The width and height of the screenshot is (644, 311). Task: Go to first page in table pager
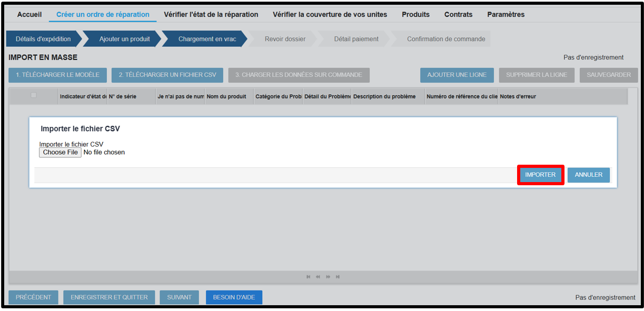coord(309,277)
